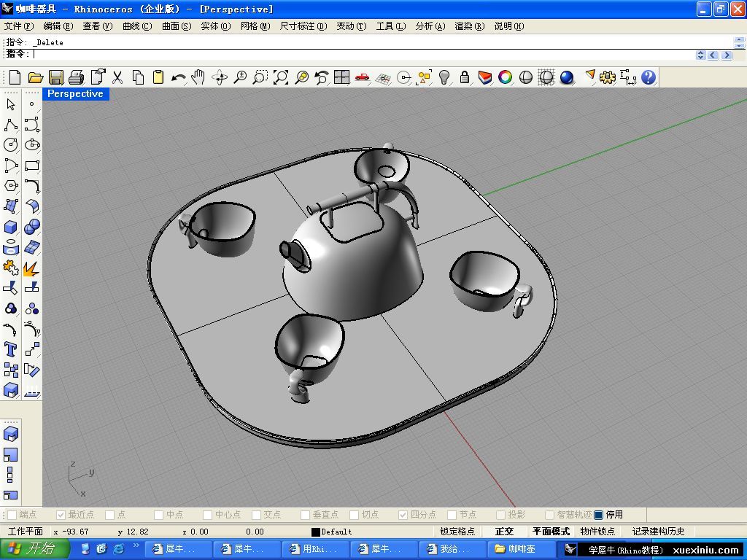
Task: Enable the 交点 object snap checkbox
Action: (x=256, y=515)
